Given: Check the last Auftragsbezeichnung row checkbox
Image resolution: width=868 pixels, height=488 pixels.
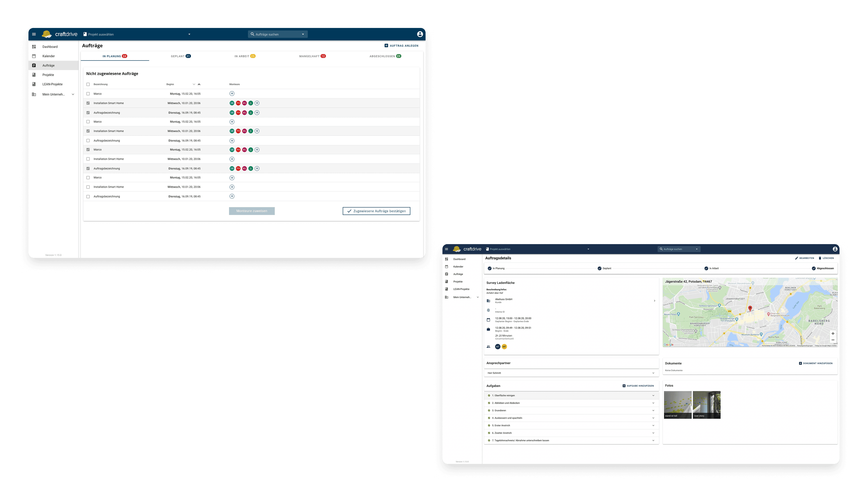Looking at the screenshot, I should (x=88, y=196).
